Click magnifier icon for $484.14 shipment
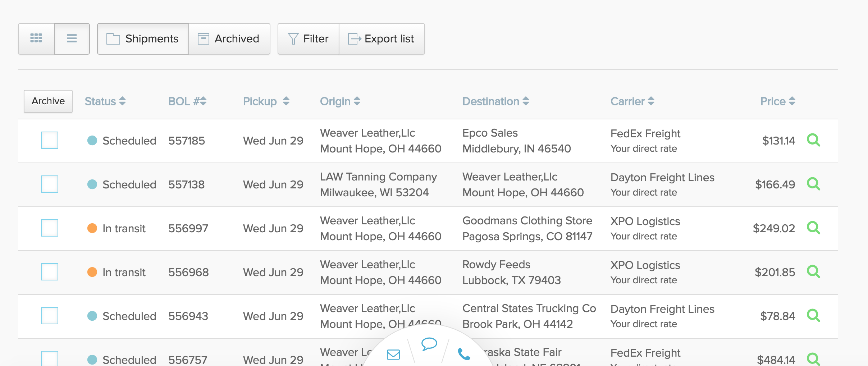This screenshot has height=366, width=868. tap(813, 359)
